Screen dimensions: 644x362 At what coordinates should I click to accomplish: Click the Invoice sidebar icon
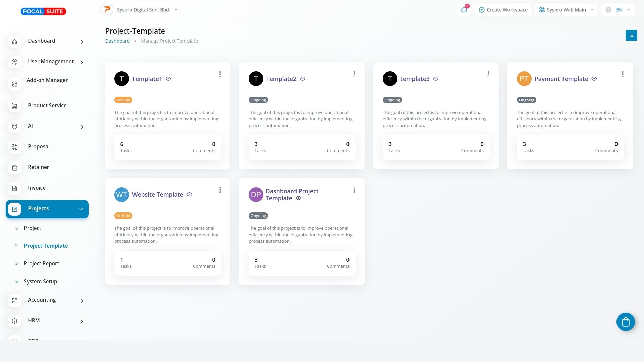pyautogui.click(x=14, y=188)
